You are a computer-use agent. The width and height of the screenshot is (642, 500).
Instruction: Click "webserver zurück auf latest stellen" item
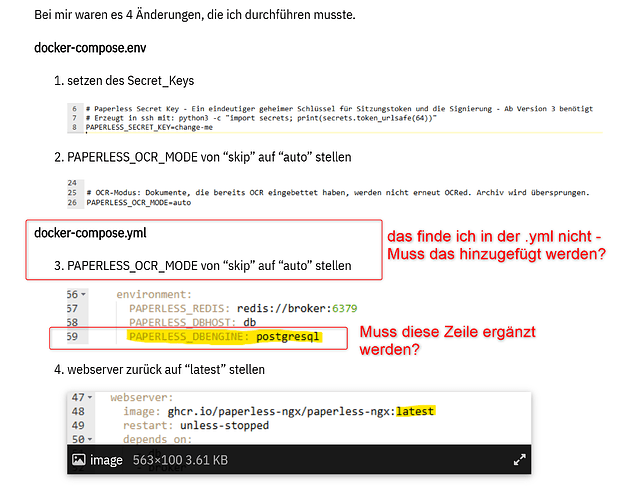166,370
